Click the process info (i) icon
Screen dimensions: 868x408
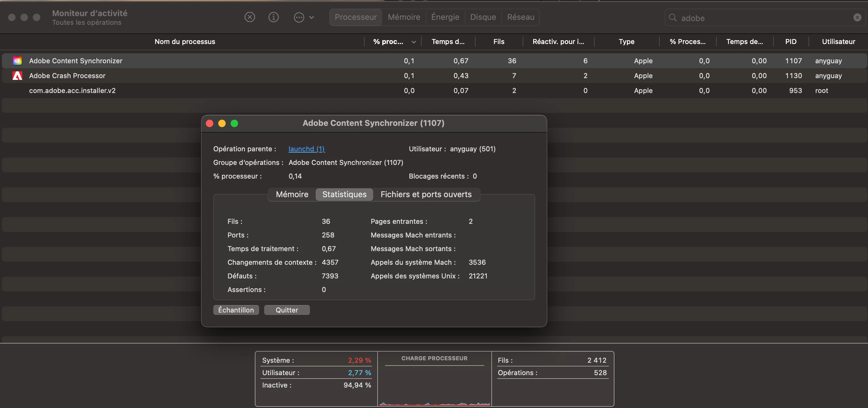tap(273, 17)
